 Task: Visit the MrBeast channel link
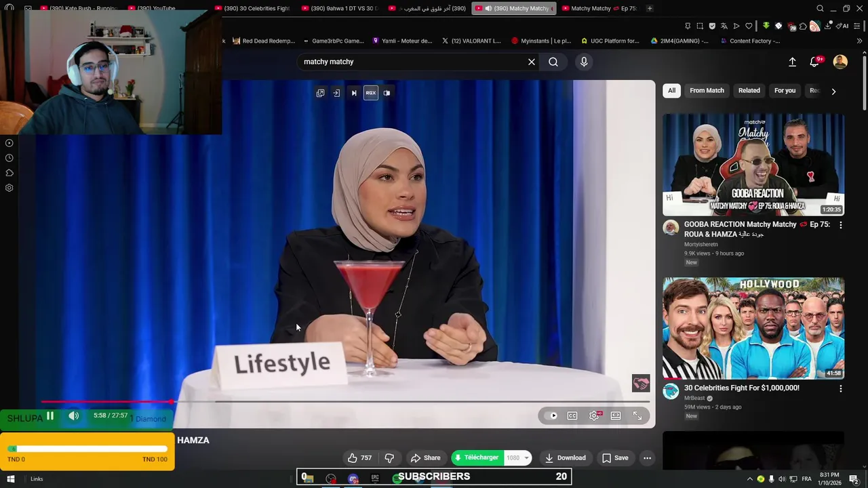pyautogui.click(x=694, y=399)
